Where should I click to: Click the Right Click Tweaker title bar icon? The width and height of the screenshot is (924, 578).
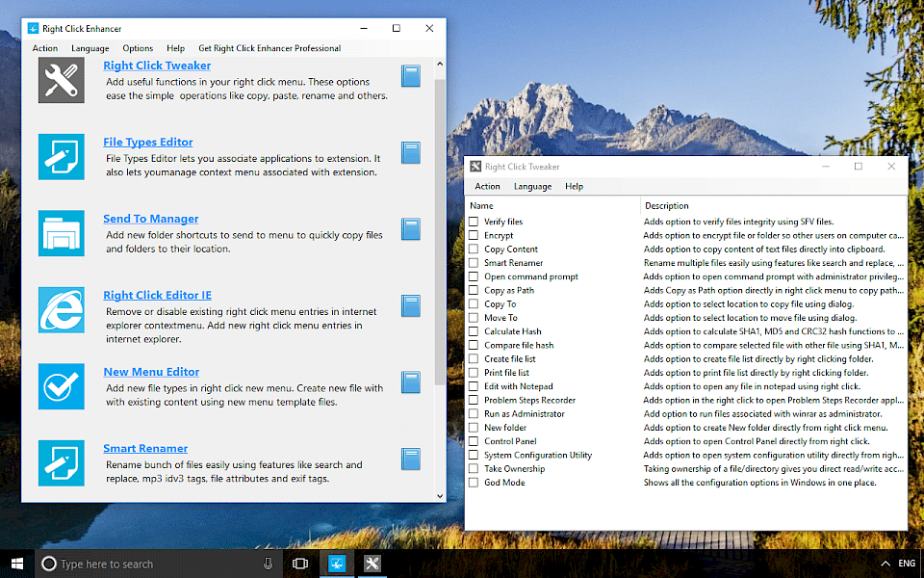[x=475, y=167]
